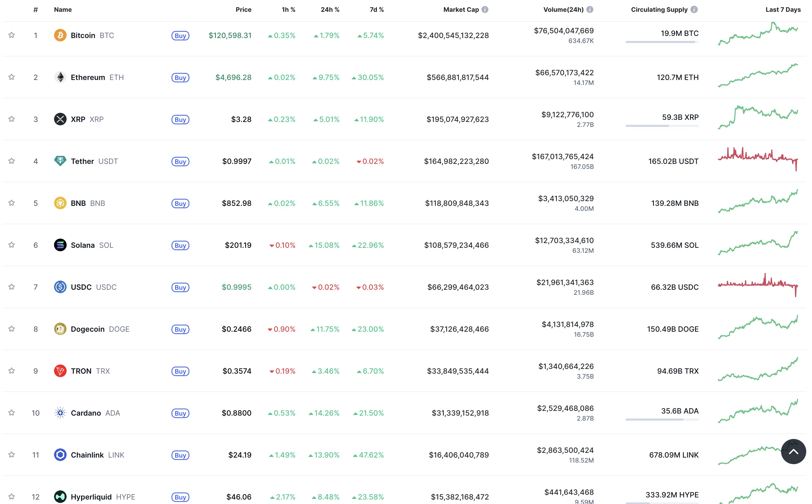Click the TRON TRX coin logo
812x504 pixels.
click(x=60, y=371)
